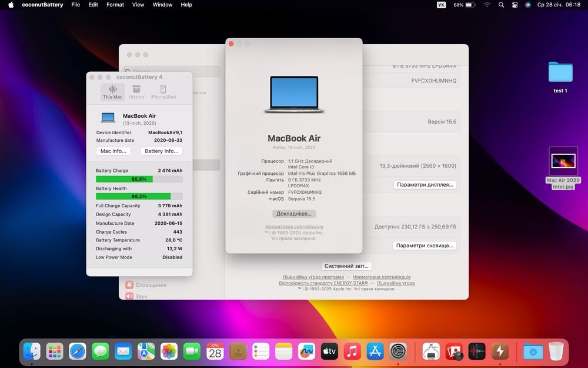The image size is (588, 368).
Task: Open Maps from the Dock
Action: click(x=146, y=352)
